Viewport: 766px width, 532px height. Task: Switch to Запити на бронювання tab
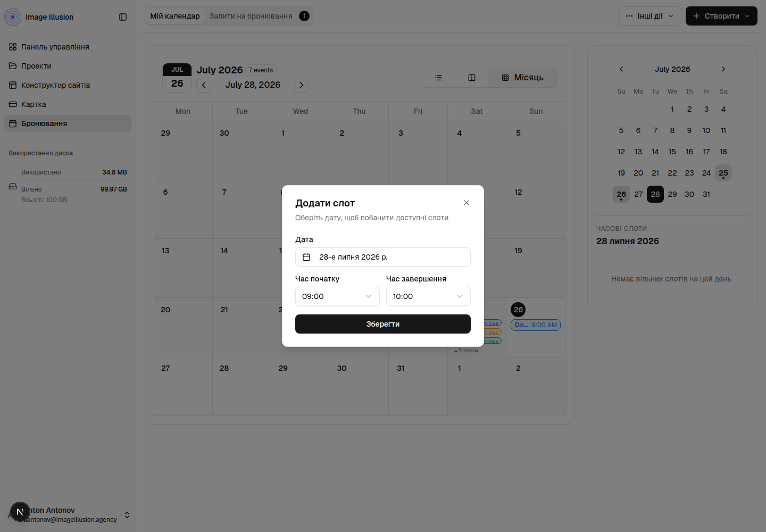259,16
